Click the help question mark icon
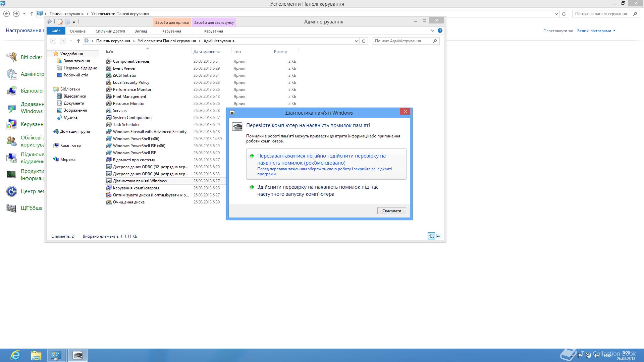Screen dimensions: 644x362 440,31
